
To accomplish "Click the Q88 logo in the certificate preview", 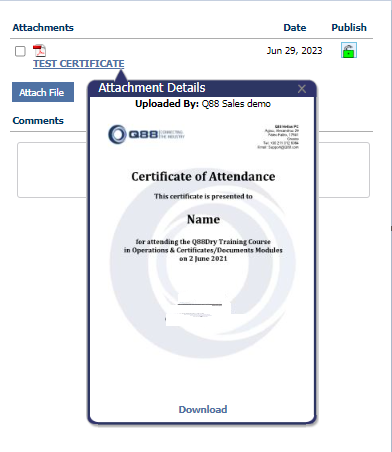I will click(146, 134).
